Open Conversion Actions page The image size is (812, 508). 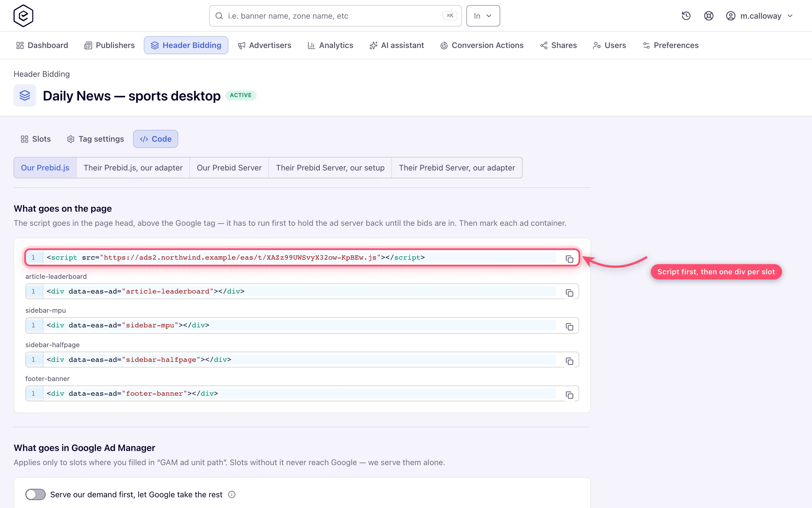(x=482, y=45)
